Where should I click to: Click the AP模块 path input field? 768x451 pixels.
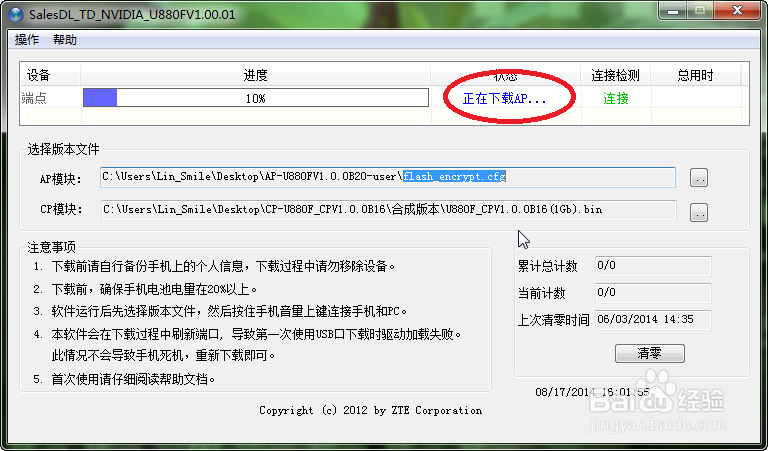(x=388, y=177)
